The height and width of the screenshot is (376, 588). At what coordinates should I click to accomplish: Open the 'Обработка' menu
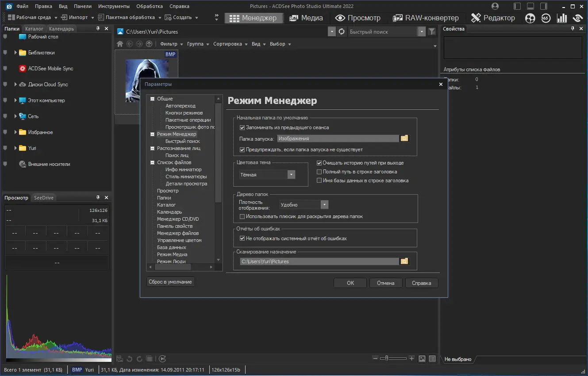tap(150, 6)
